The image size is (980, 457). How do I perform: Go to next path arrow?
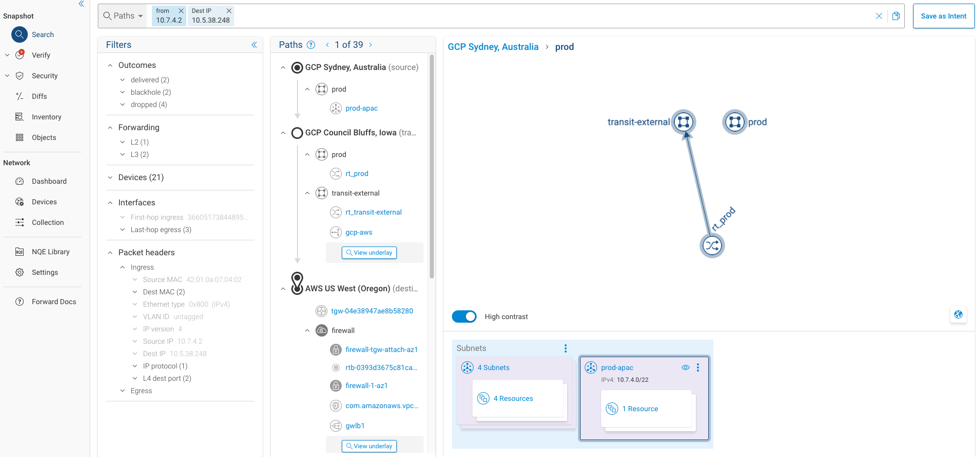click(x=371, y=45)
